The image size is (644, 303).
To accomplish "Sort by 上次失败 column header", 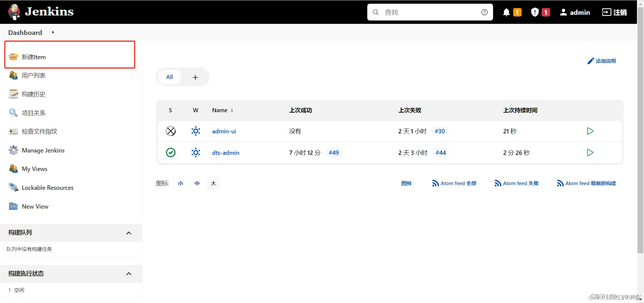I will (410, 110).
